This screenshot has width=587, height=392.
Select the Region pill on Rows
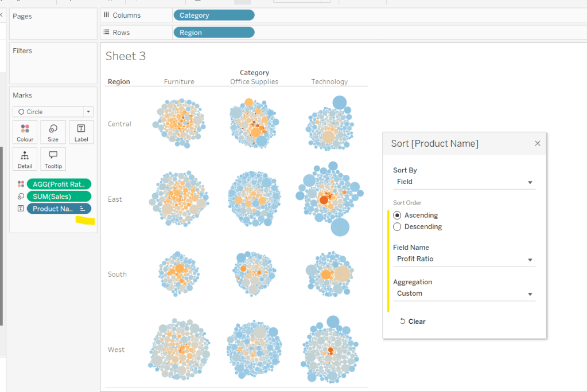pyautogui.click(x=213, y=33)
